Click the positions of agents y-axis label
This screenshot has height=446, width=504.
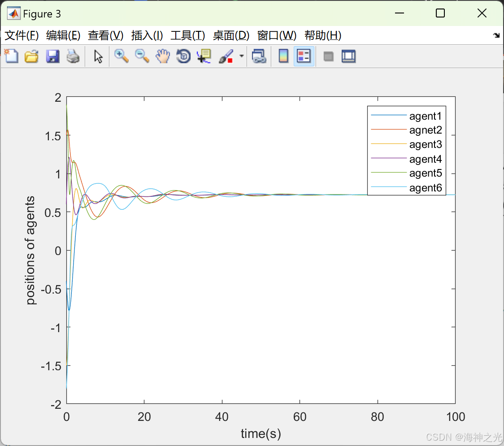click(30, 250)
